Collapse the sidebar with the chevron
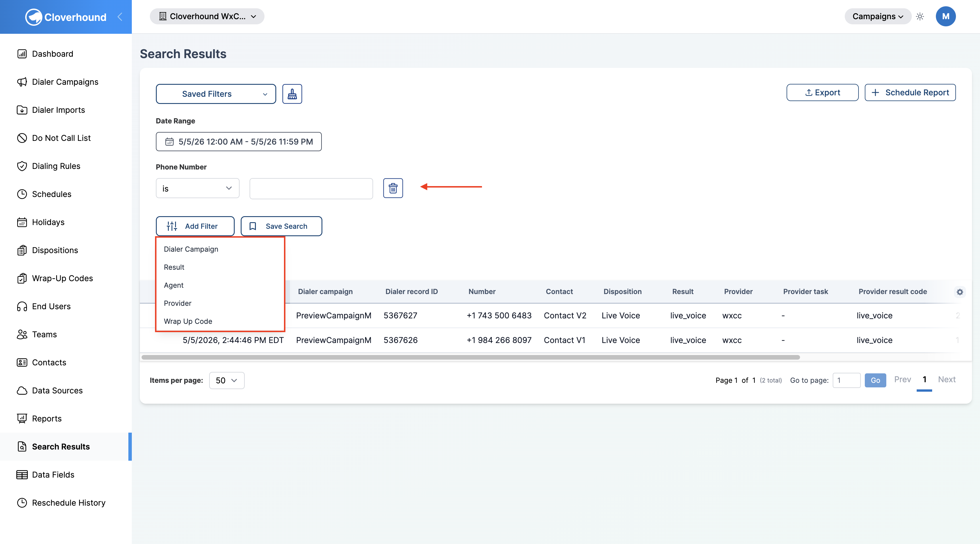The image size is (980, 544). (x=120, y=17)
